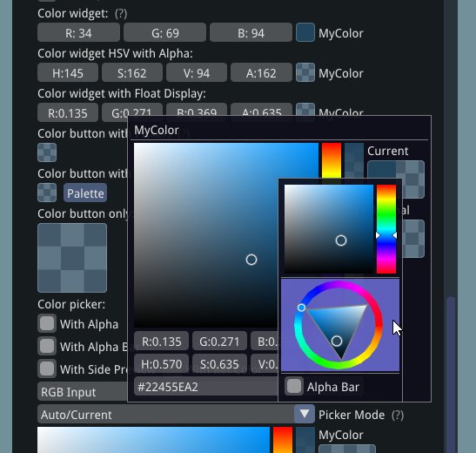
Task: Click the R:0.135 field in the popup
Action: (x=162, y=341)
